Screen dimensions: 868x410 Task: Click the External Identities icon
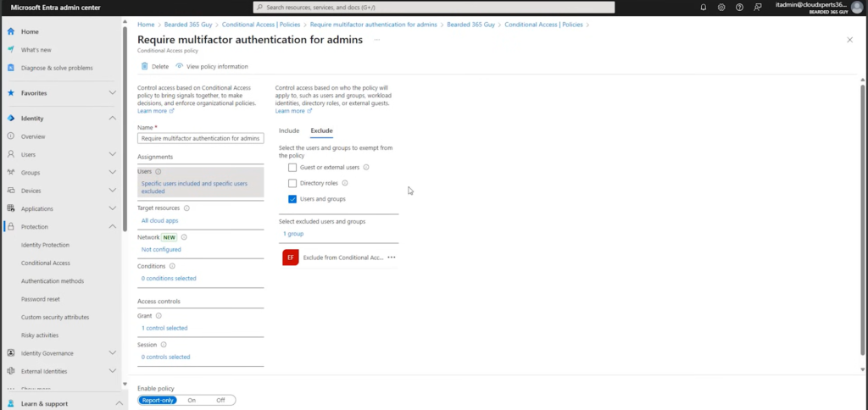(x=10, y=371)
